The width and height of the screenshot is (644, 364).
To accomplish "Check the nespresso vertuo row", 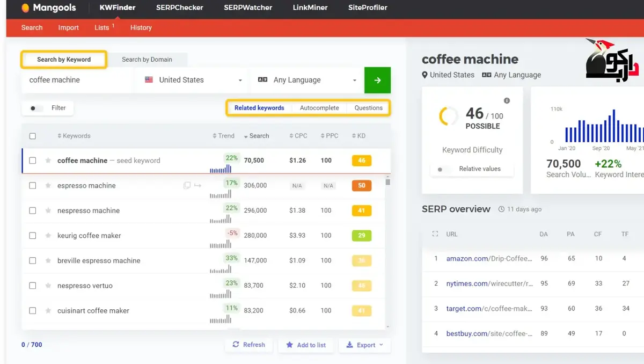I will tap(33, 286).
